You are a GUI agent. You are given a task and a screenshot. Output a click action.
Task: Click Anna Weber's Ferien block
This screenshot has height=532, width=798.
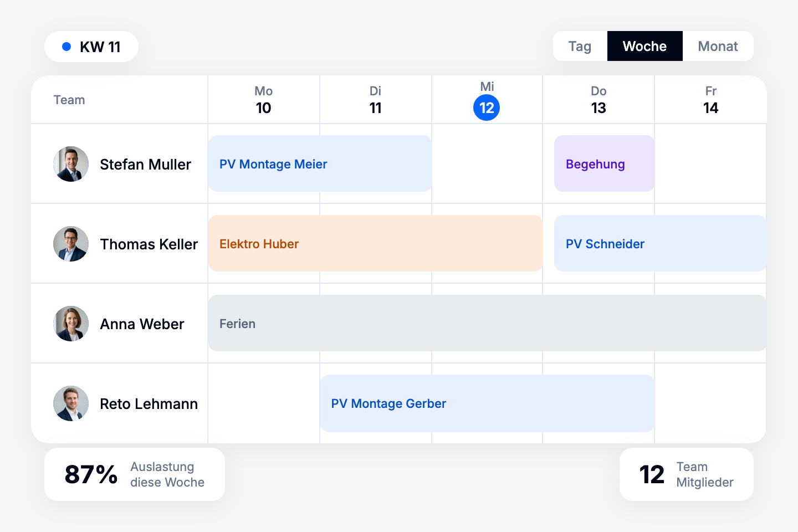pos(487,323)
